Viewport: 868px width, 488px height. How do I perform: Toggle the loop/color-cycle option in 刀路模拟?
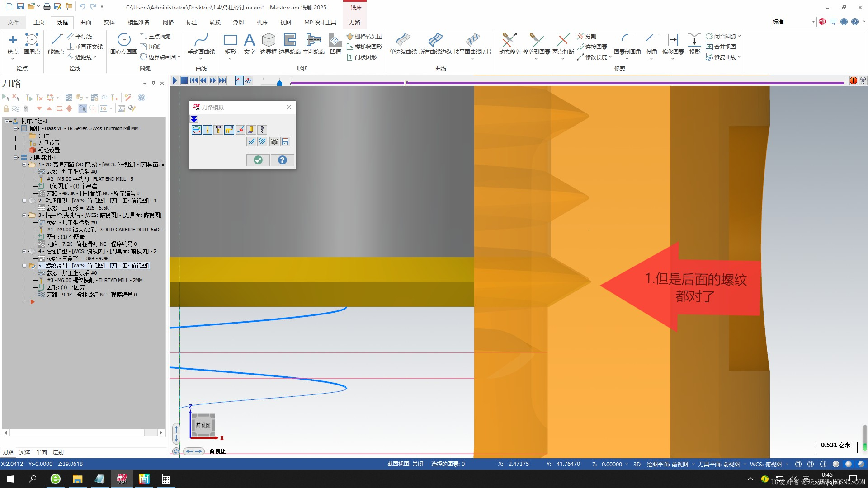point(197,130)
